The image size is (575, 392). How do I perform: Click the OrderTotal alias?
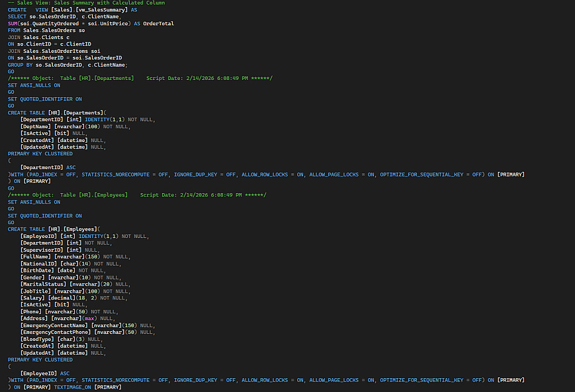(x=159, y=24)
